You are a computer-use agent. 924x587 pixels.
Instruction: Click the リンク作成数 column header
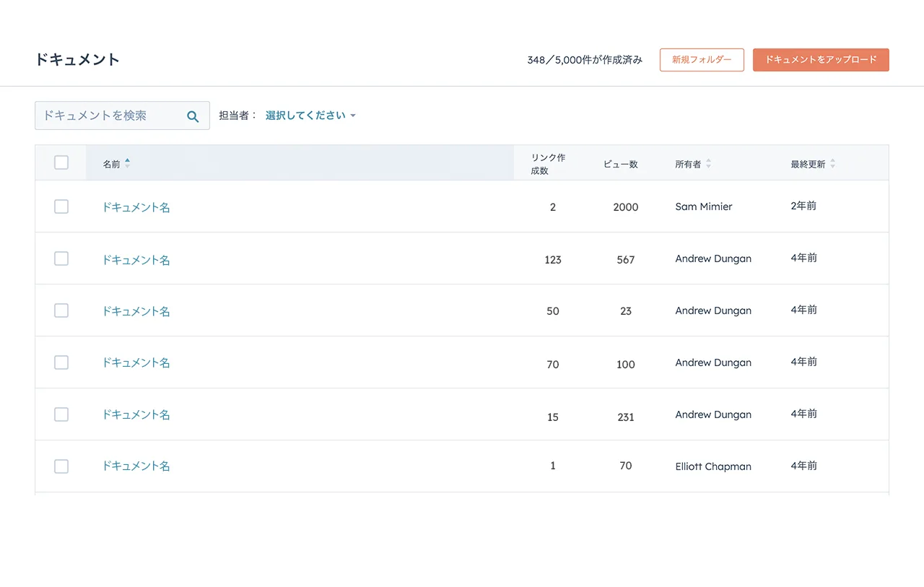tap(549, 164)
